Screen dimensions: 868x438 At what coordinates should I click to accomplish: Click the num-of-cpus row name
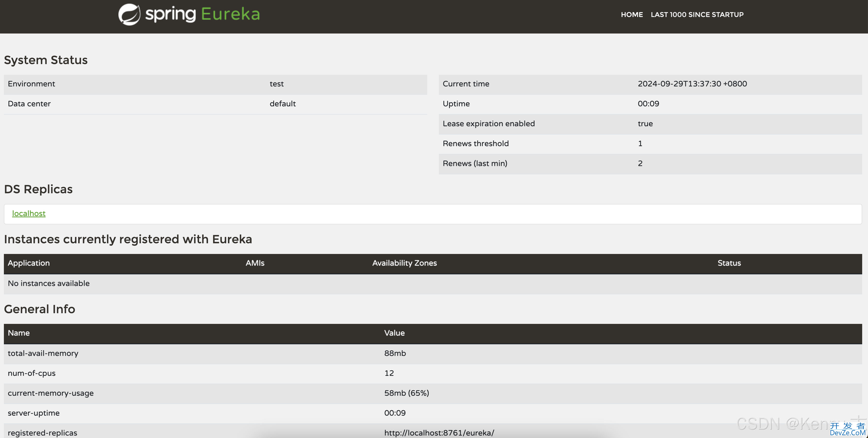click(x=32, y=373)
